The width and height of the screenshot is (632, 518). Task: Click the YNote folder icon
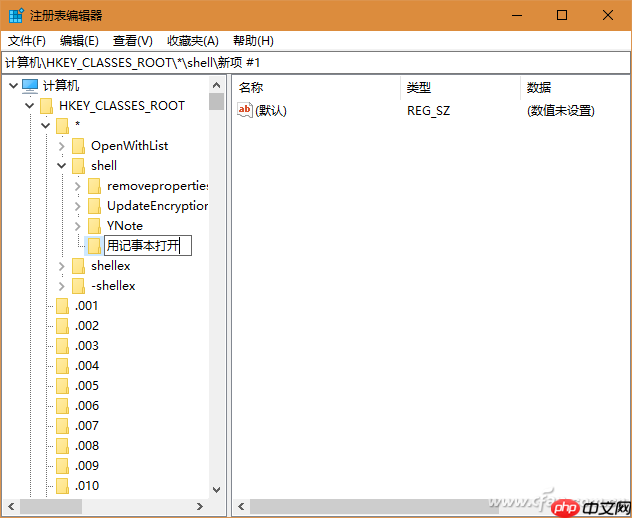(x=94, y=226)
